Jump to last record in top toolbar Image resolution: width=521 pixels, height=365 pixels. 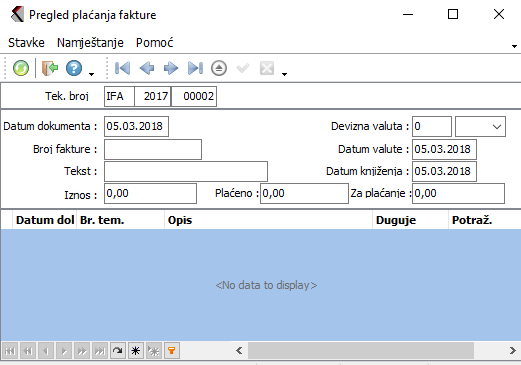(x=195, y=68)
